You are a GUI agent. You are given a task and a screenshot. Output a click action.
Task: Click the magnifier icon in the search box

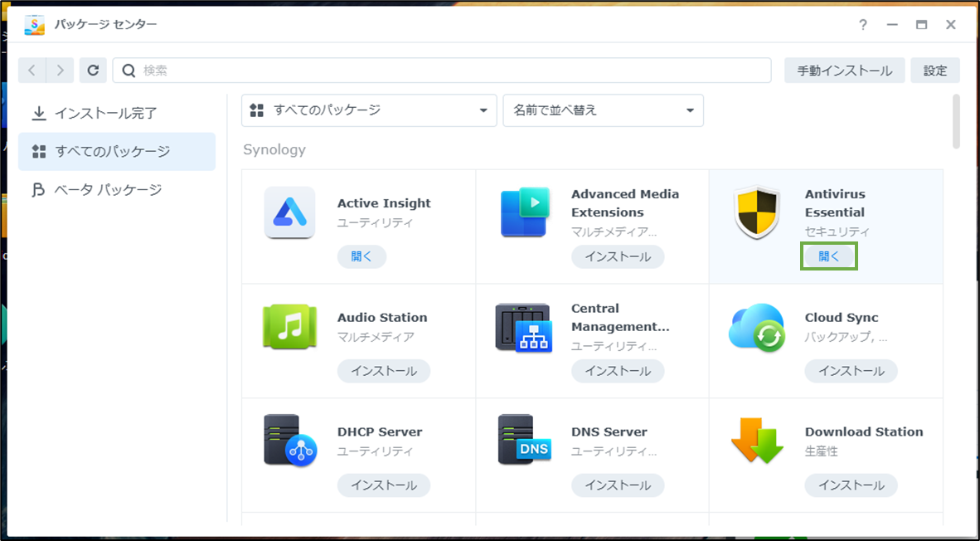click(x=129, y=71)
